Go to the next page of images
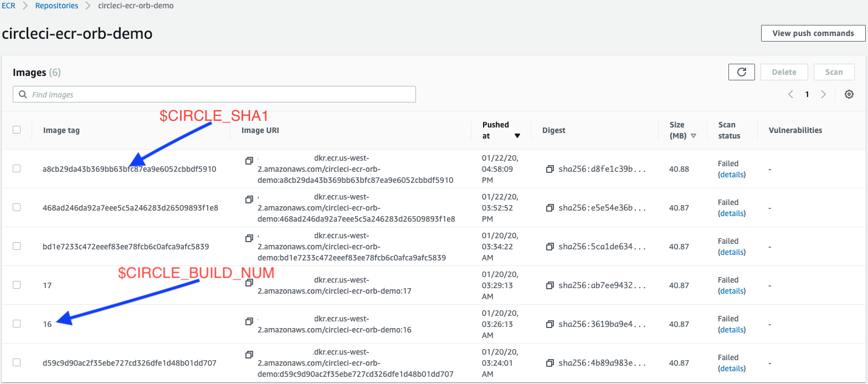The width and height of the screenshot is (868, 384). coord(824,94)
